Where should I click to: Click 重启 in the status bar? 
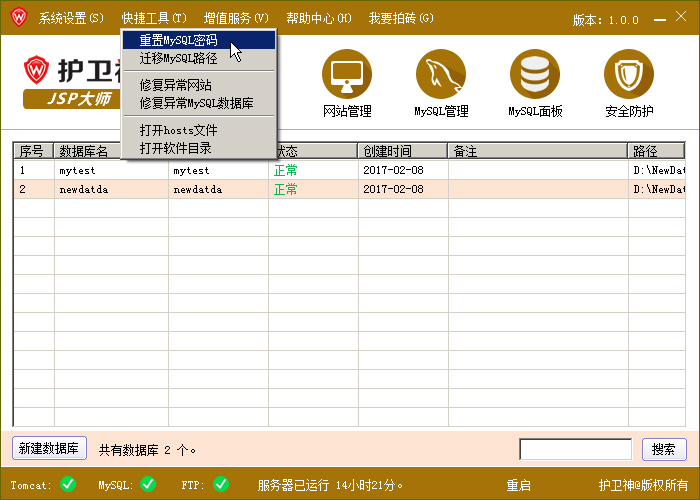pos(518,485)
